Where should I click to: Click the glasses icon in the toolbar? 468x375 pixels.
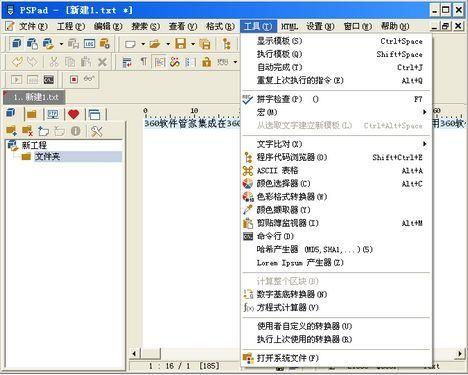pos(89,79)
